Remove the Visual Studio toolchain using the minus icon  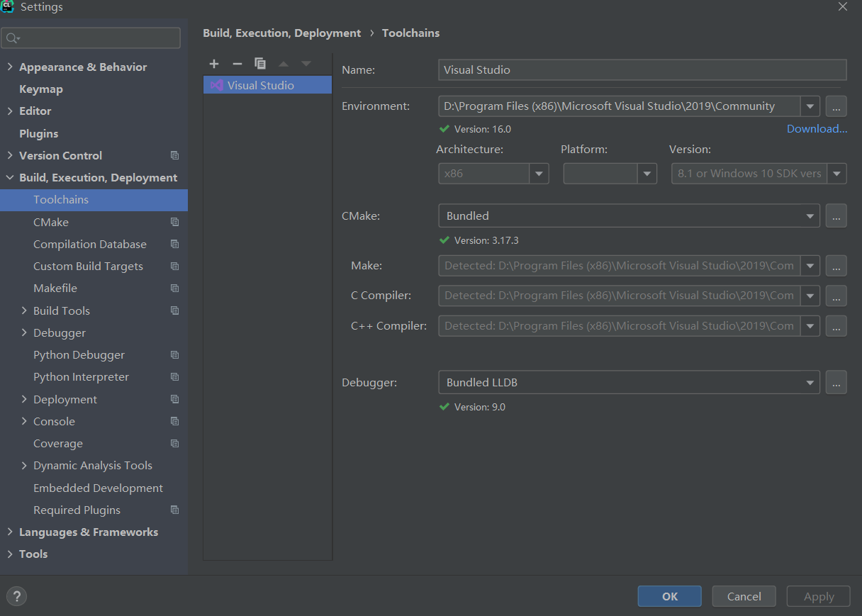[237, 64]
